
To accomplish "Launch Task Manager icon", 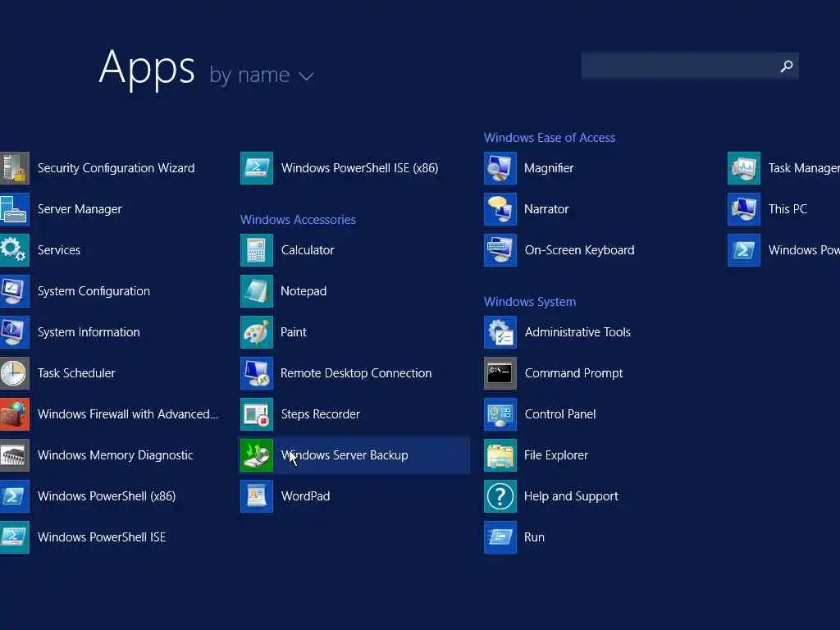I will pyautogui.click(x=744, y=168).
